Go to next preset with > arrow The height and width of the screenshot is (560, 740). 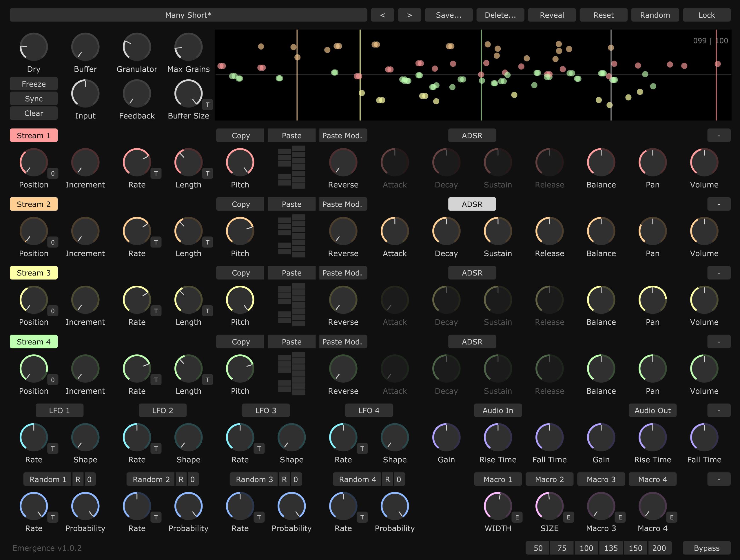(x=409, y=15)
